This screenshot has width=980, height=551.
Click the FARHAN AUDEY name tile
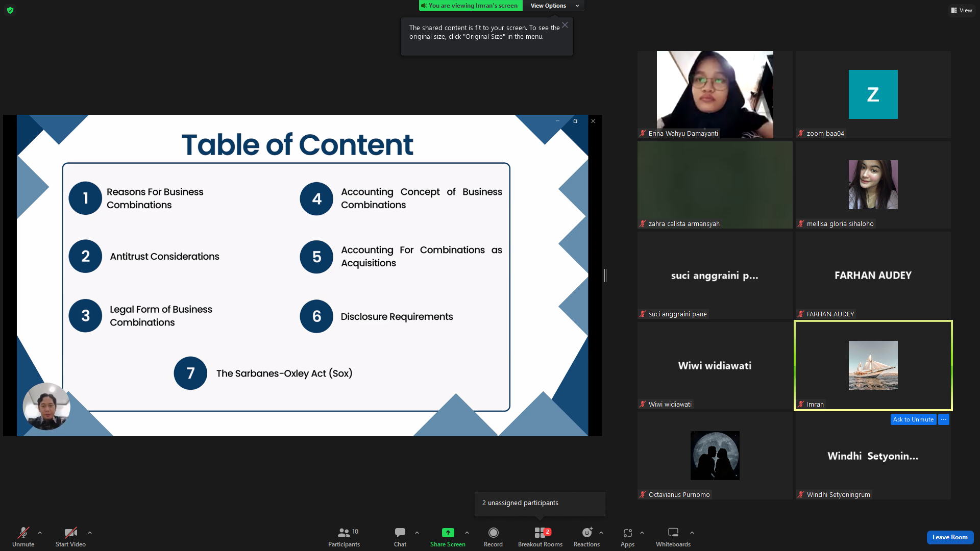pos(873,275)
